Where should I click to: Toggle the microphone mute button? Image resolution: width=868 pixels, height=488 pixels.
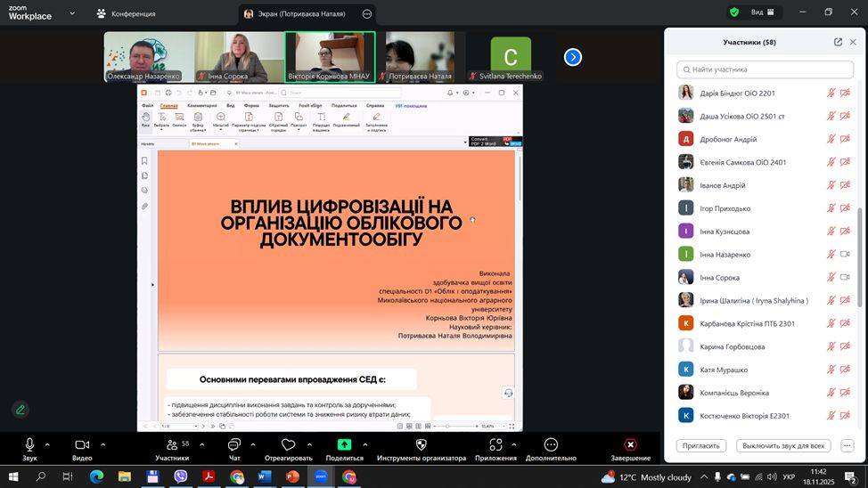point(29,444)
